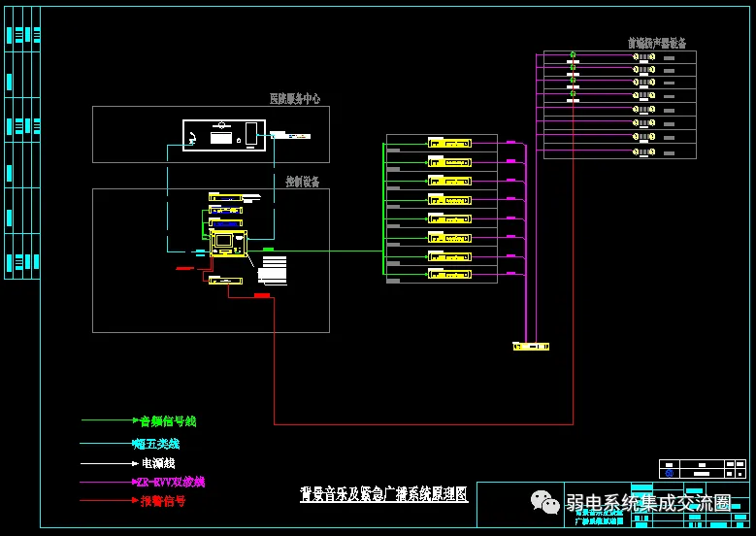Select the drawing title 背景音乐及紧急广播系统原理图

point(383,494)
